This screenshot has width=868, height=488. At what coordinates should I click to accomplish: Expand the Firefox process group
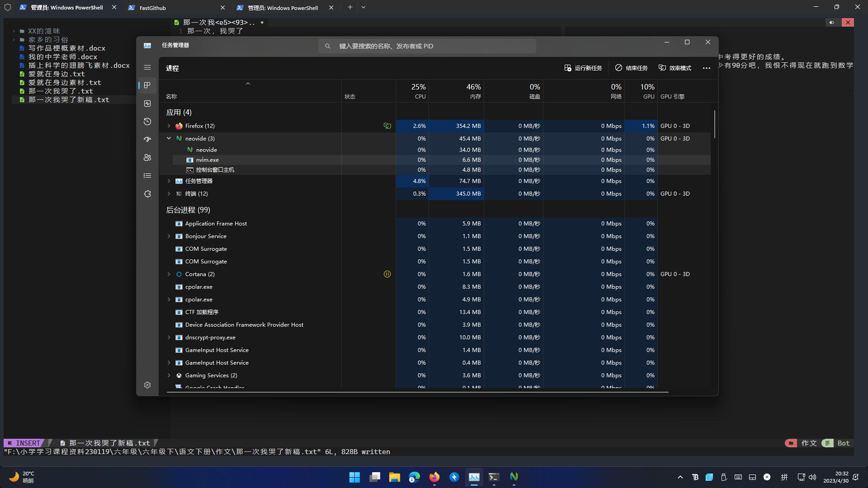click(169, 126)
